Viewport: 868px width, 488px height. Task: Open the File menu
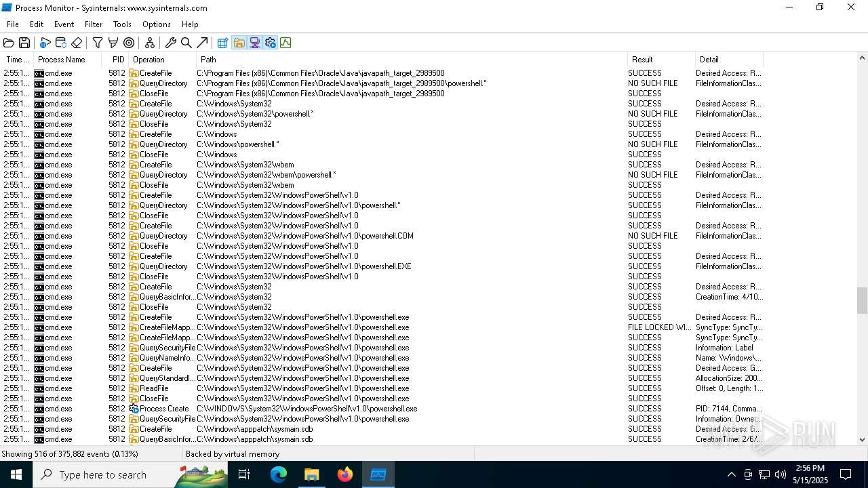13,24
